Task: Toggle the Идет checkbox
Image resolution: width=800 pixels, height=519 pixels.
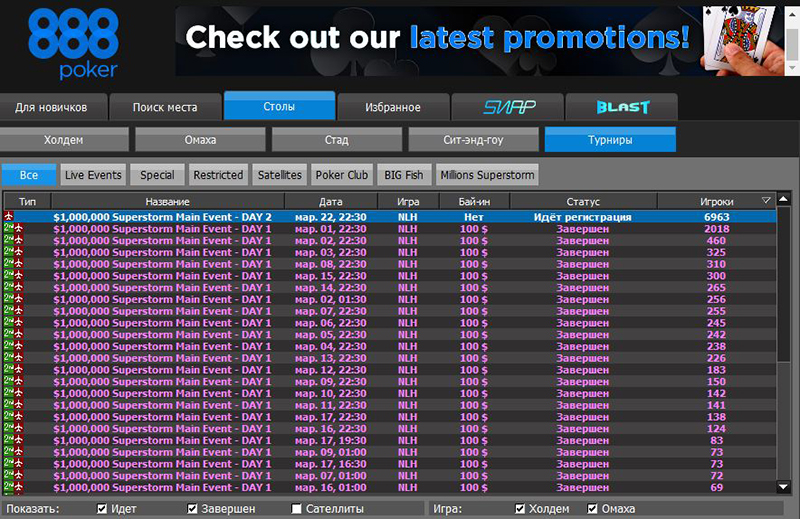Action: (103, 509)
